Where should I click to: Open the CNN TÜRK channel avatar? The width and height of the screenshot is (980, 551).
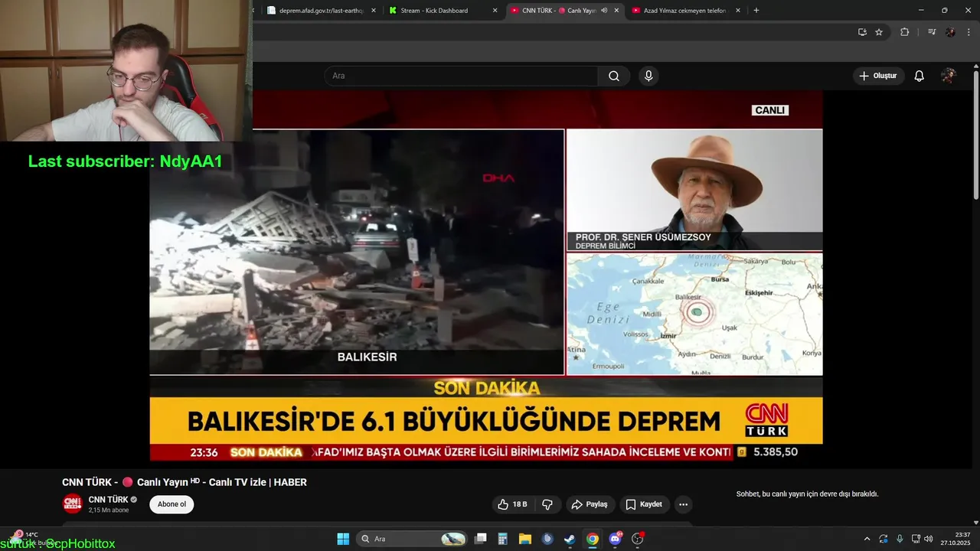[72, 504]
